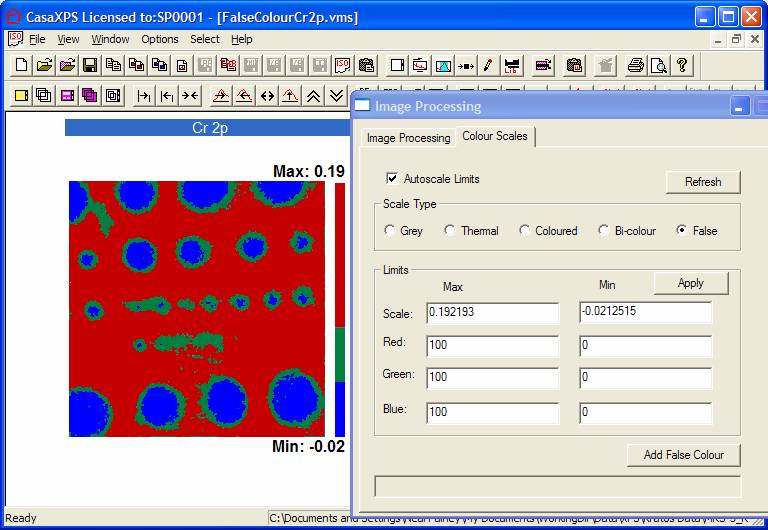Select the Thermal scale type
The height and width of the screenshot is (530, 768).
click(450, 231)
